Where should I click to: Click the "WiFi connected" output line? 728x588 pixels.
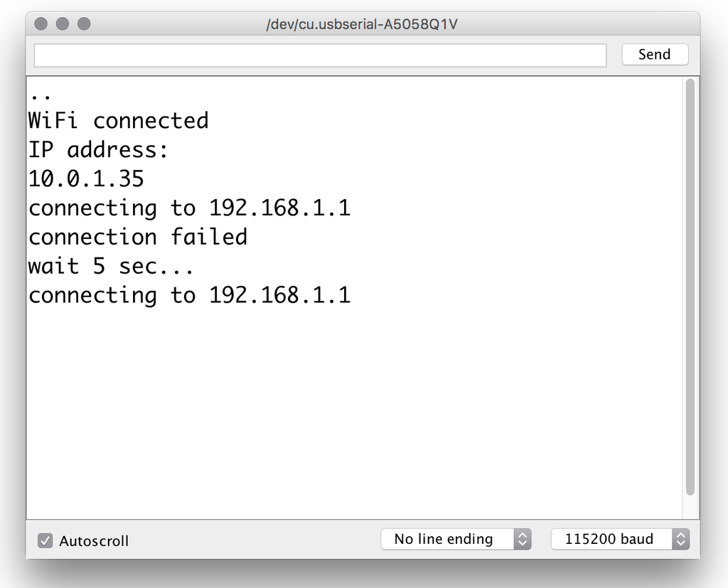(x=118, y=121)
